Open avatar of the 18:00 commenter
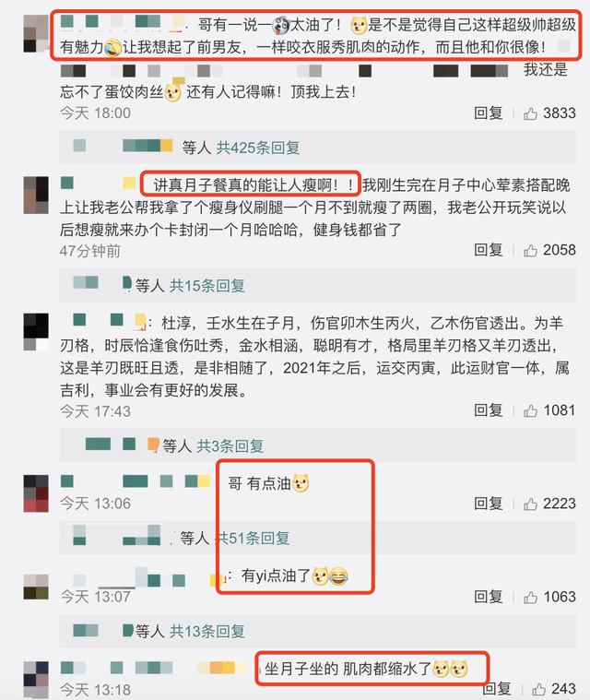The height and width of the screenshot is (700, 590). click(x=36, y=33)
